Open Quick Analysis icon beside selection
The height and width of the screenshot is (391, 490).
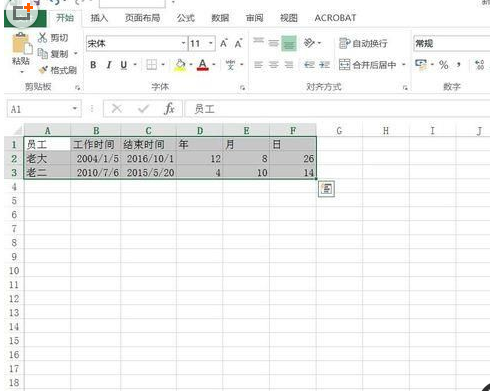tap(326, 189)
